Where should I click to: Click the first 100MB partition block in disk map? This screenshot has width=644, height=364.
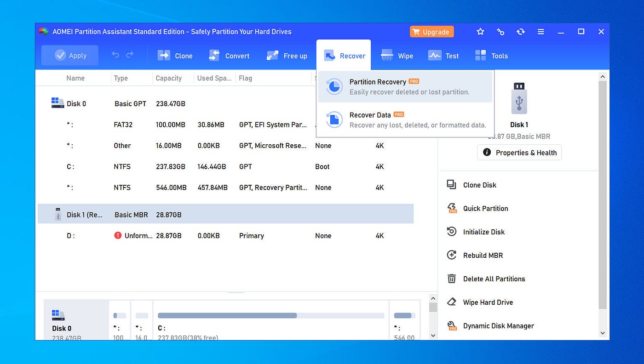click(120, 320)
